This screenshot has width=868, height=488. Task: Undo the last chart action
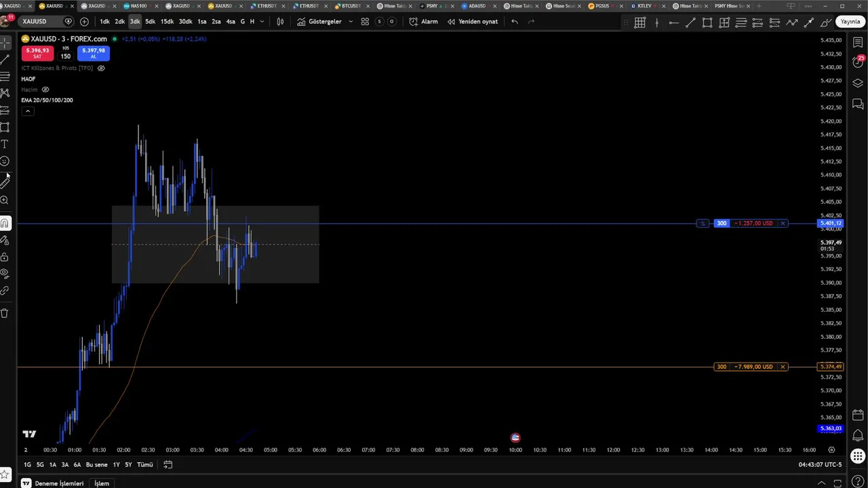[x=515, y=22]
